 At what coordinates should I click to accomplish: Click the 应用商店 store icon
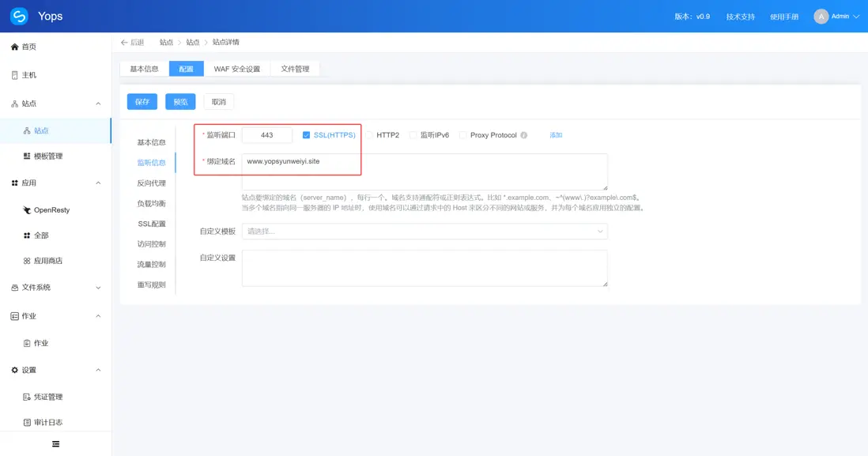coord(27,262)
